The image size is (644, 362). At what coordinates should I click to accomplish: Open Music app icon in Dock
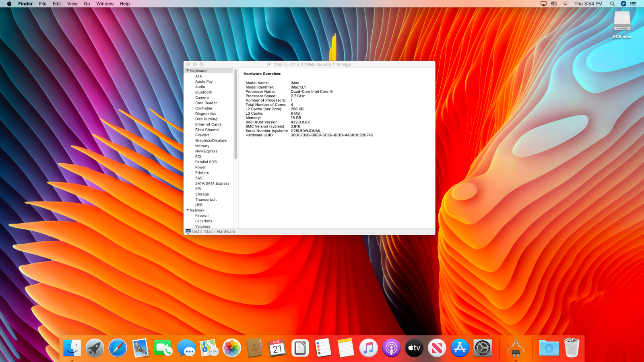pyautogui.click(x=368, y=348)
